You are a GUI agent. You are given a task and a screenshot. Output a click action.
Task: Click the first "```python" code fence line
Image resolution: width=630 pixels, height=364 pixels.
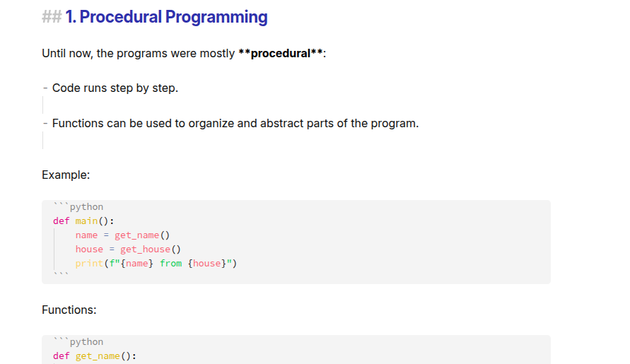point(78,207)
